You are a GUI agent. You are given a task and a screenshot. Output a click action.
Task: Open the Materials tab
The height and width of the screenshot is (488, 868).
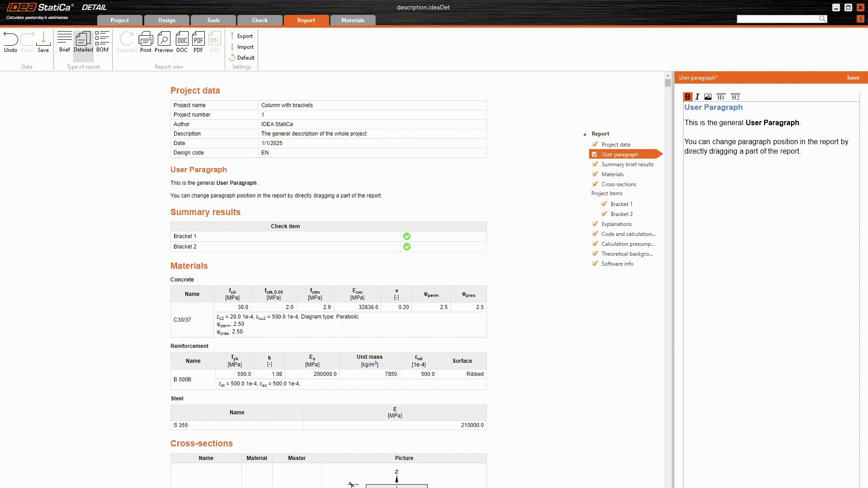(x=353, y=20)
